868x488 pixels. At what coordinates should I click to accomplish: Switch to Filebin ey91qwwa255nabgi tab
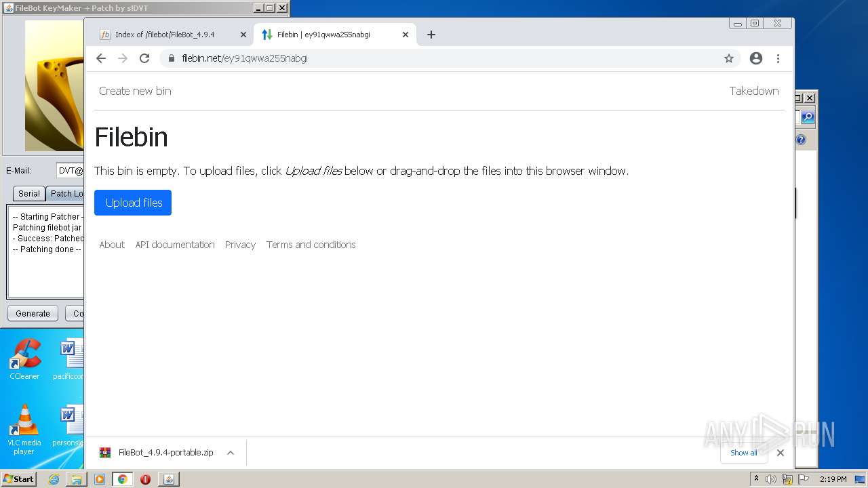point(324,35)
